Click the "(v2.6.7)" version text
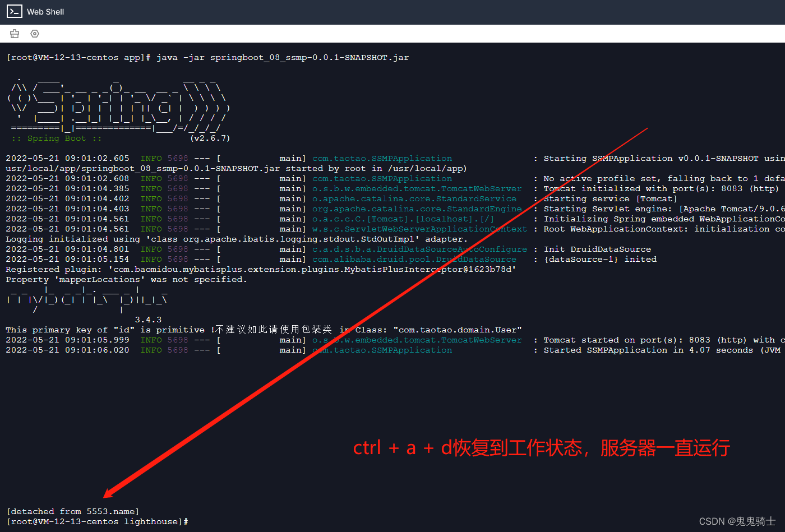 tap(210, 138)
